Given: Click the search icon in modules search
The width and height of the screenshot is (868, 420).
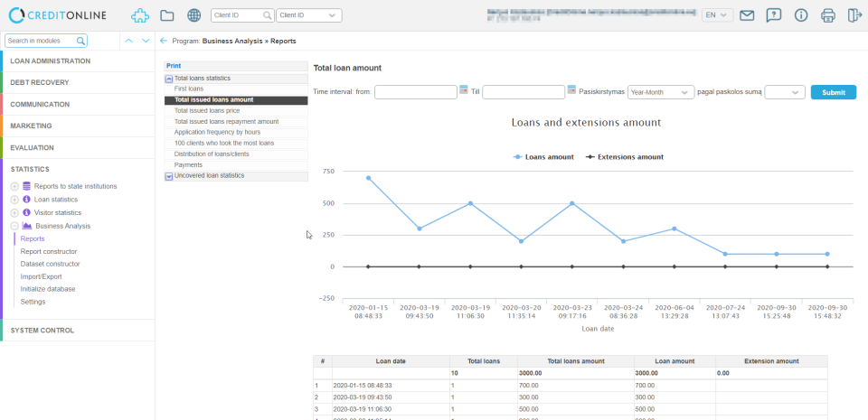Looking at the screenshot, I should click(x=80, y=41).
